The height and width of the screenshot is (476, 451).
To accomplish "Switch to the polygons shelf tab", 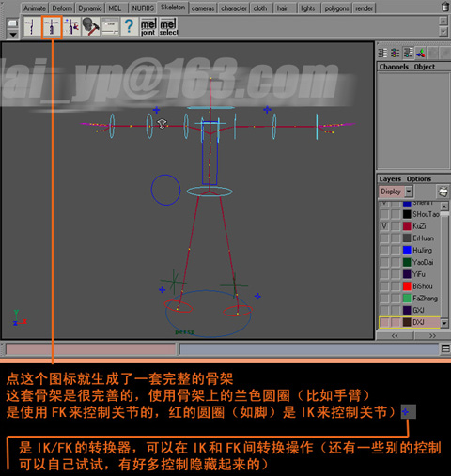I will [x=336, y=8].
